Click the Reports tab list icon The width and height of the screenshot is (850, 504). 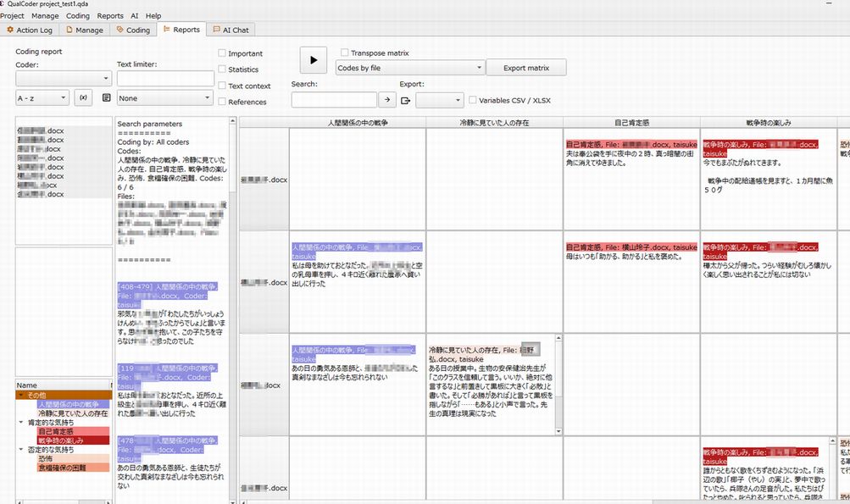click(166, 30)
